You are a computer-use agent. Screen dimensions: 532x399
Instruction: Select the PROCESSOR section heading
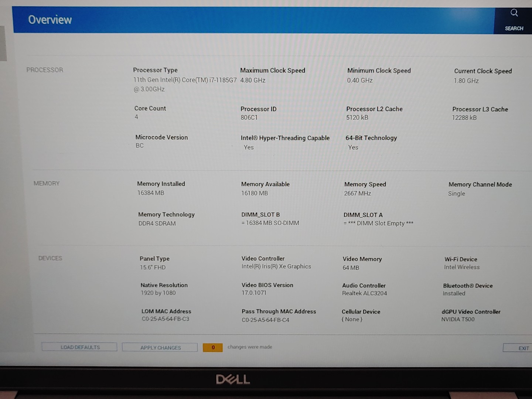pyautogui.click(x=45, y=70)
